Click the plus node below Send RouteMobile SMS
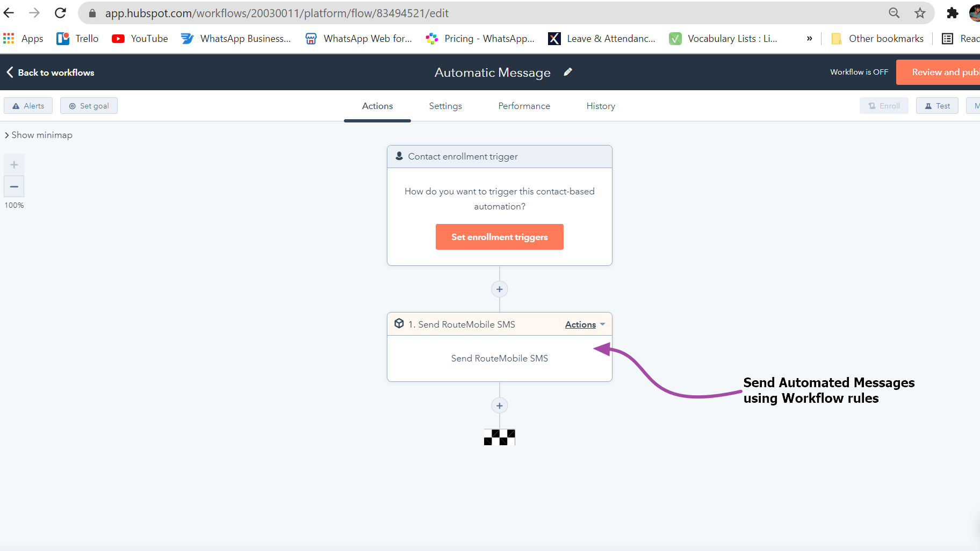 pyautogui.click(x=499, y=405)
